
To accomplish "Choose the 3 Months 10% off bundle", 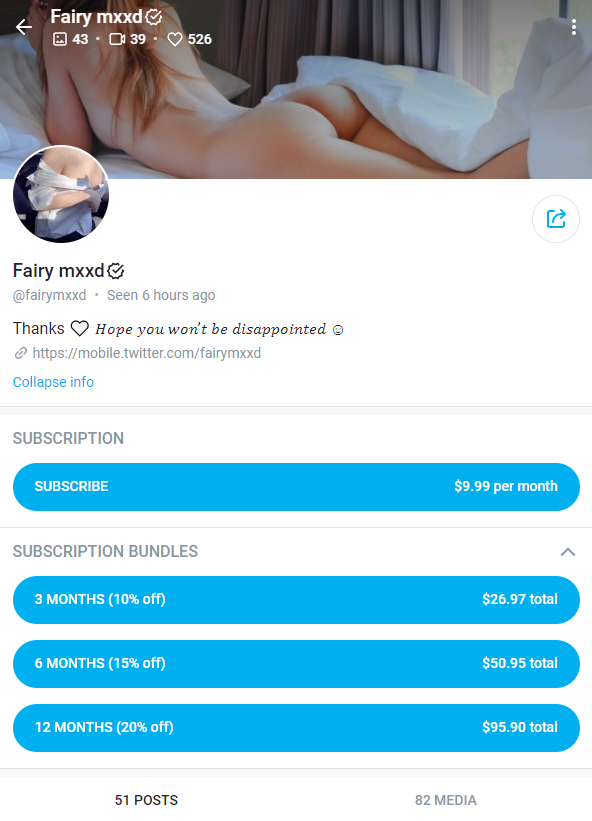I will coord(296,600).
